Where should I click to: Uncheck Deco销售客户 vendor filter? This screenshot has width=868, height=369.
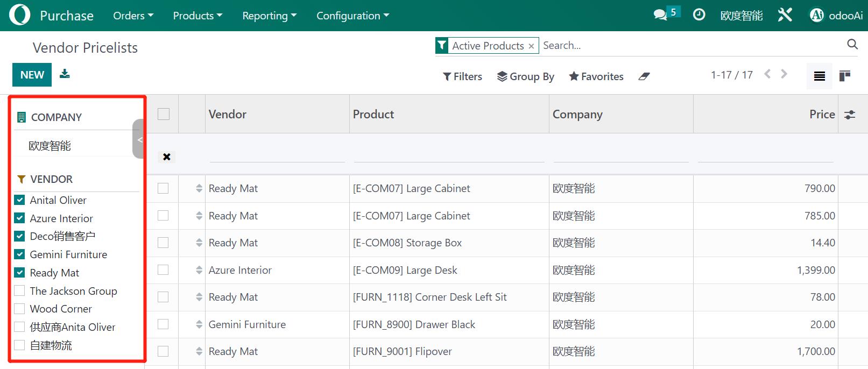[x=19, y=236]
